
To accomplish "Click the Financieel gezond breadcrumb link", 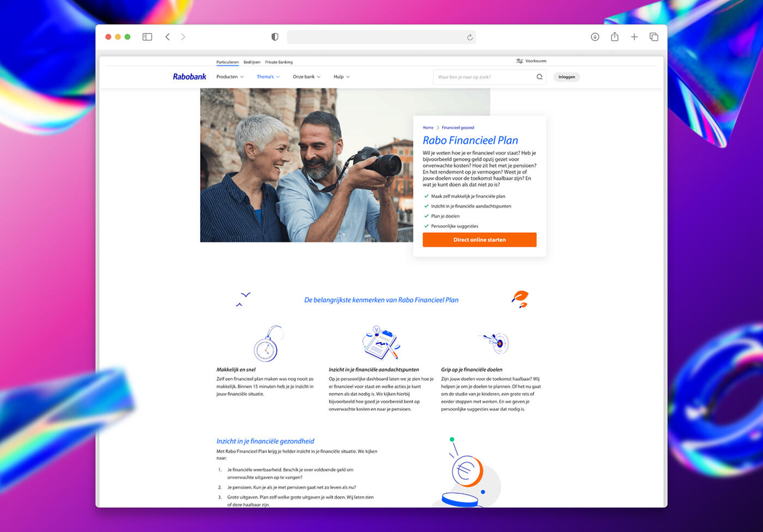I will tap(458, 128).
